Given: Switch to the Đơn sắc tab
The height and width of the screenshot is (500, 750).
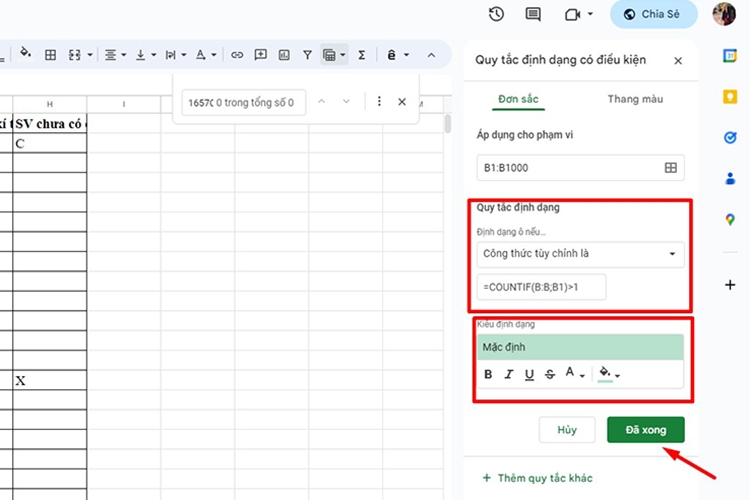Looking at the screenshot, I should click(518, 99).
